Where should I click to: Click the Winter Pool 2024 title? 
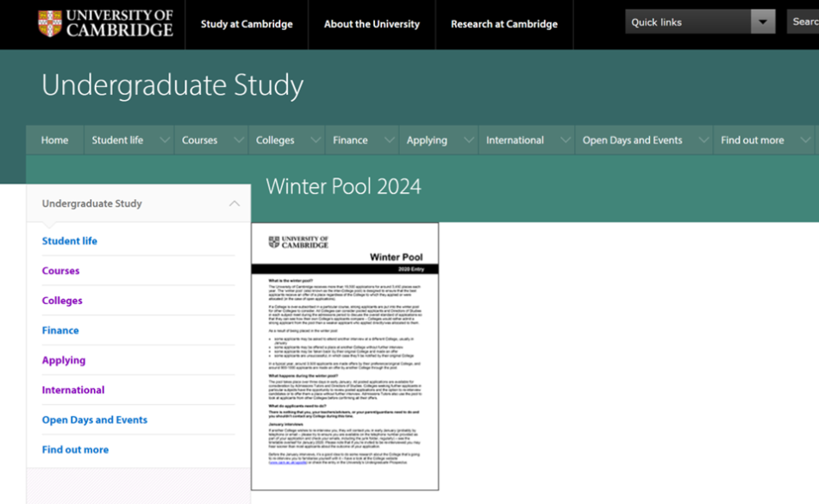tap(343, 186)
